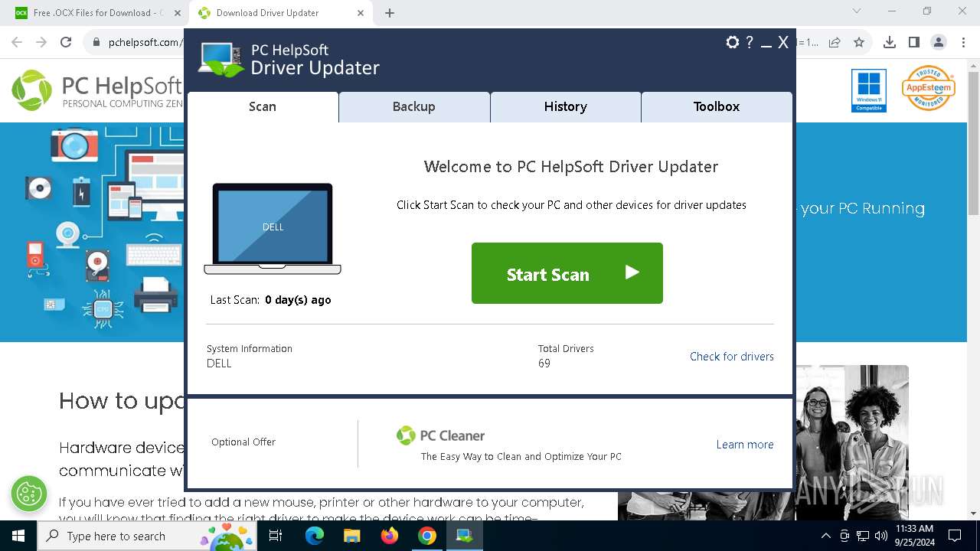Launch Firefox from the taskbar
The height and width of the screenshot is (551, 980).
click(390, 536)
